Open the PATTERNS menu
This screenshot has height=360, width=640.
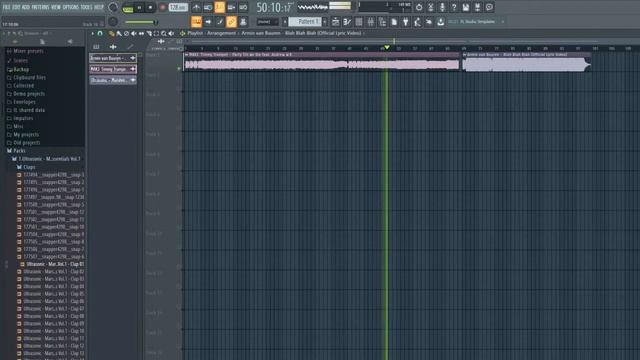click(x=40, y=7)
